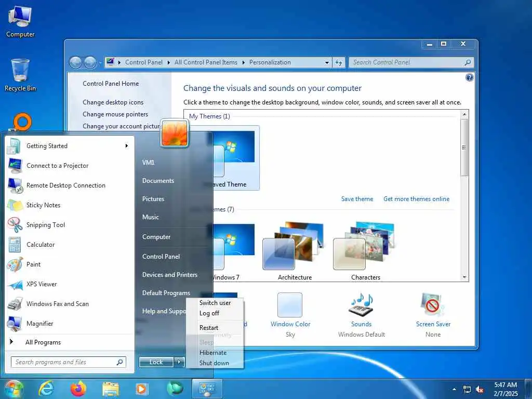Open Music from Start menu
This screenshot has width=532, height=399.
(x=151, y=217)
